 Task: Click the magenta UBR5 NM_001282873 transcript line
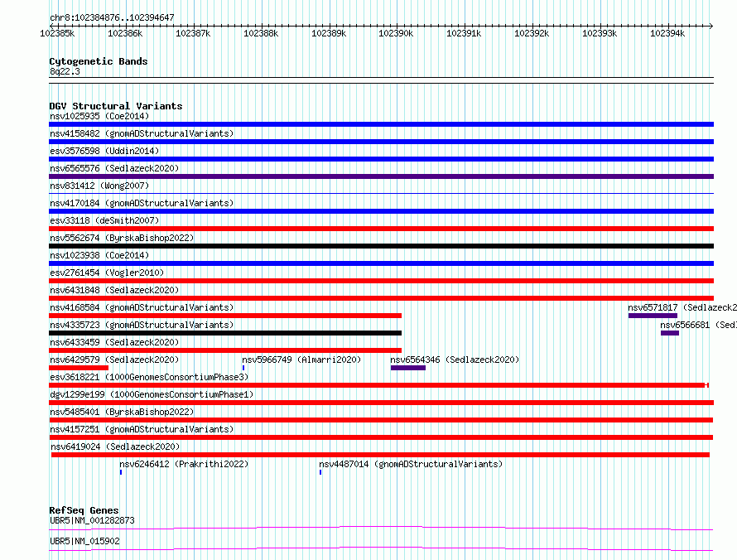click(x=381, y=528)
